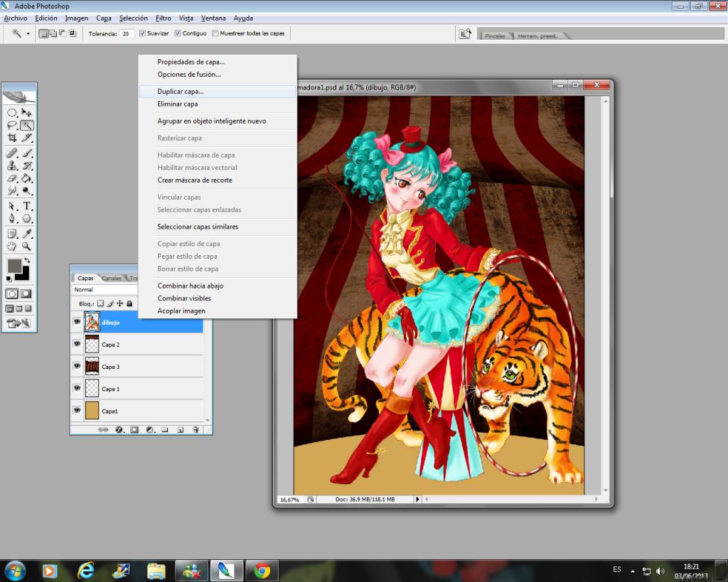The width and height of the screenshot is (728, 582).
Task: Reset default foreground and background colors
Action: click(9, 279)
